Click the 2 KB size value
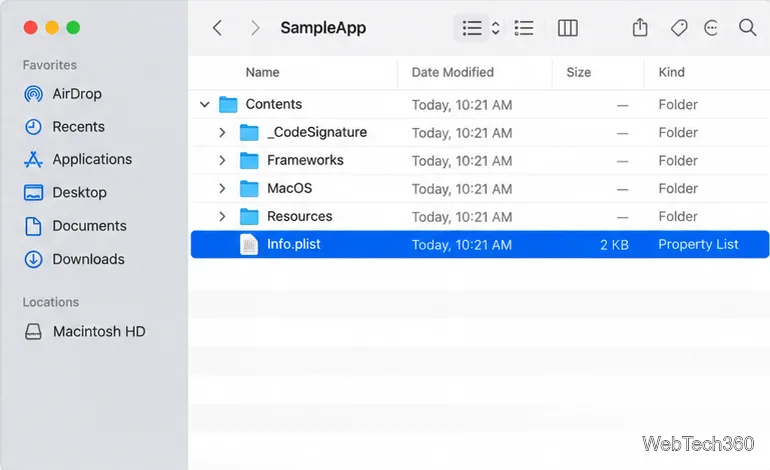Image resolution: width=770 pixels, height=470 pixels. [x=614, y=245]
